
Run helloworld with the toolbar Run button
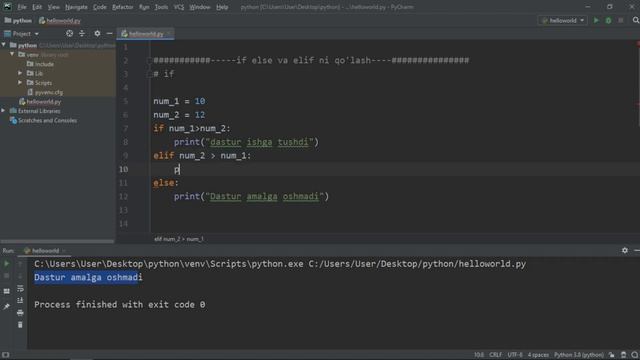(596, 20)
